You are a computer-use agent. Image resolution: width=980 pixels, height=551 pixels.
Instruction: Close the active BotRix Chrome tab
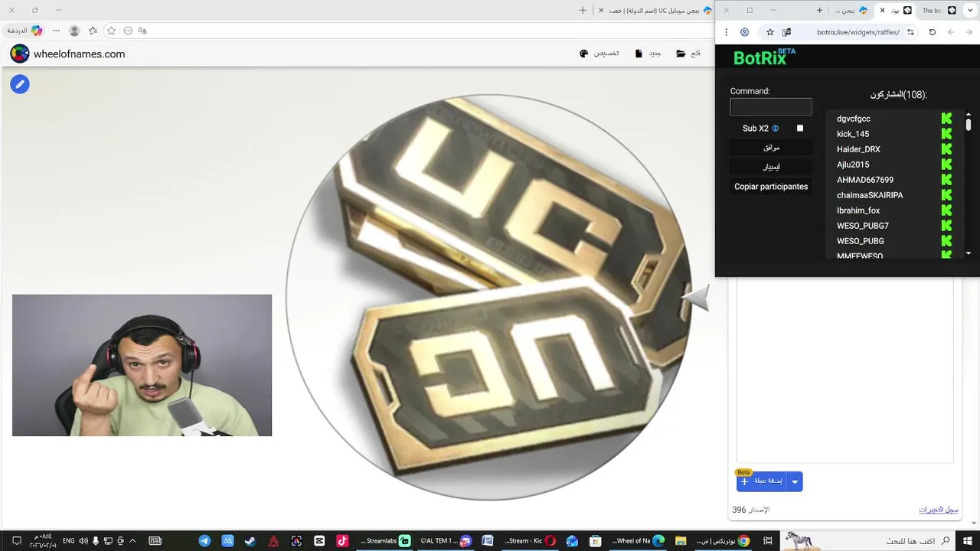883,11
